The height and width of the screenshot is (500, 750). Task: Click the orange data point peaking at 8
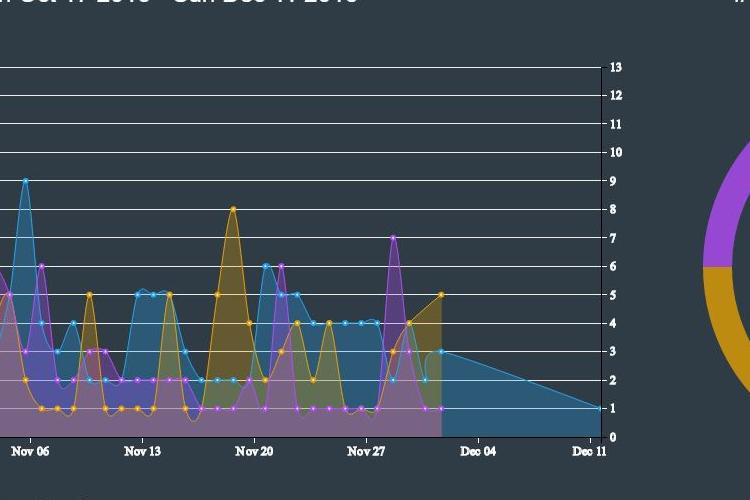(233, 209)
